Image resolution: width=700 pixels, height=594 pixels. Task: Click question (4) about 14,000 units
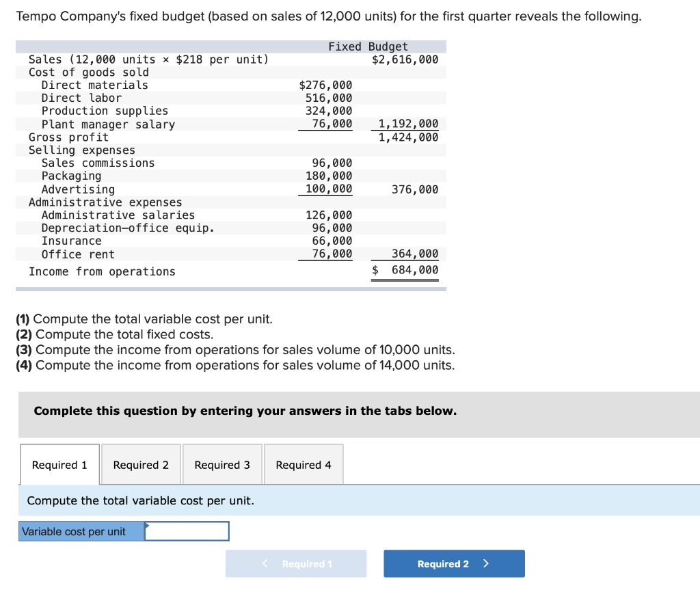pyautogui.click(x=235, y=365)
